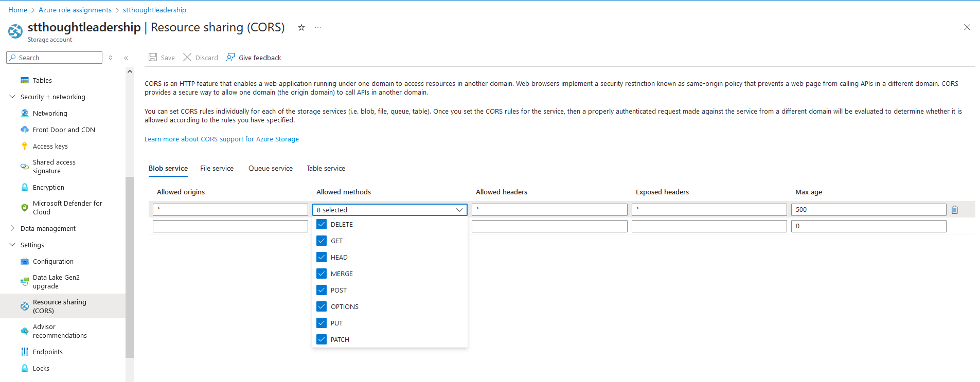980x382 pixels.
Task: Switch to the Table service tab
Action: [x=326, y=168]
